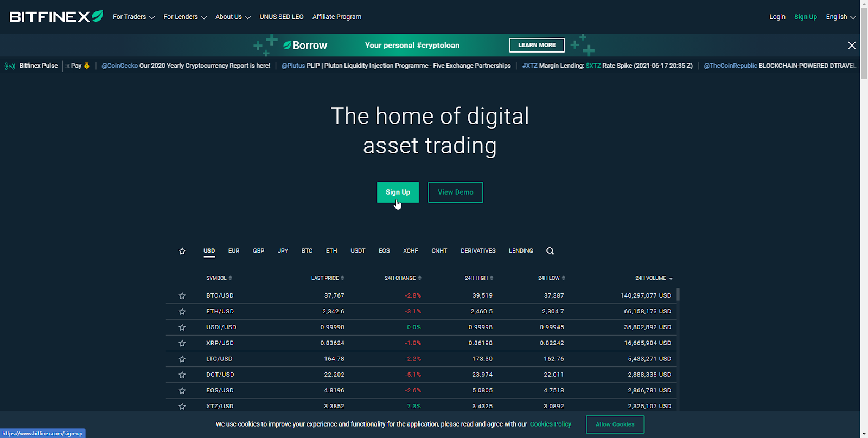The width and height of the screenshot is (868, 438).
Task: Open the BTC/USD ticker row
Action: 421,296
